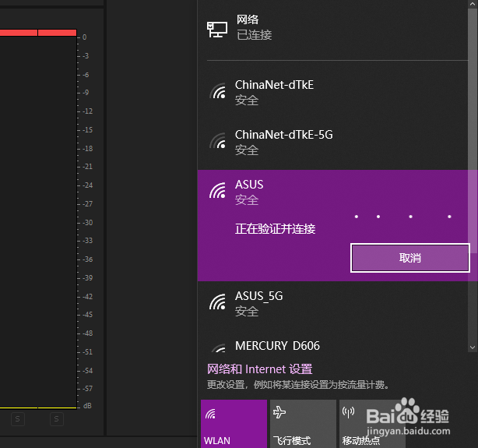Image resolution: width=478 pixels, height=448 pixels.
Task: Click the 网络 已连接 wired network entry
Action: coord(332,28)
